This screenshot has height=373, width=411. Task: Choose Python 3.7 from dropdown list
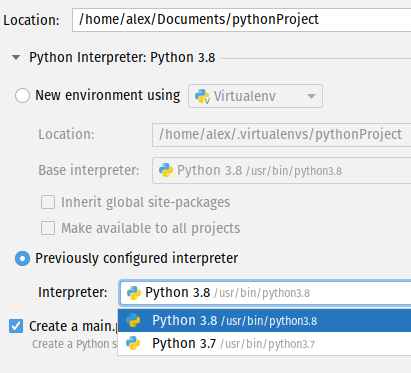(265, 344)
